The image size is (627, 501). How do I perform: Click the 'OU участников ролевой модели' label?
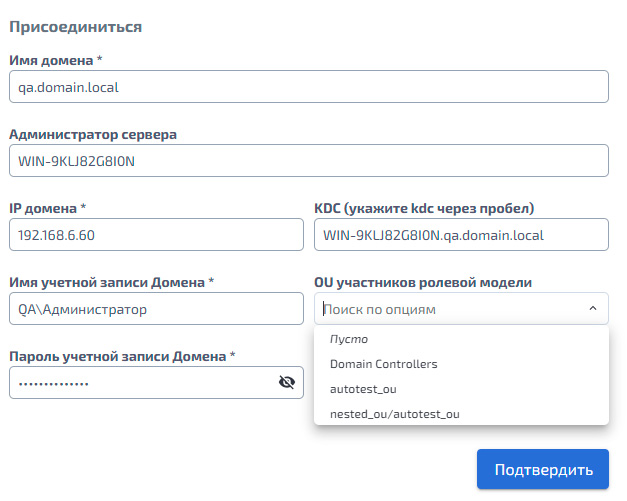(423, 282)
